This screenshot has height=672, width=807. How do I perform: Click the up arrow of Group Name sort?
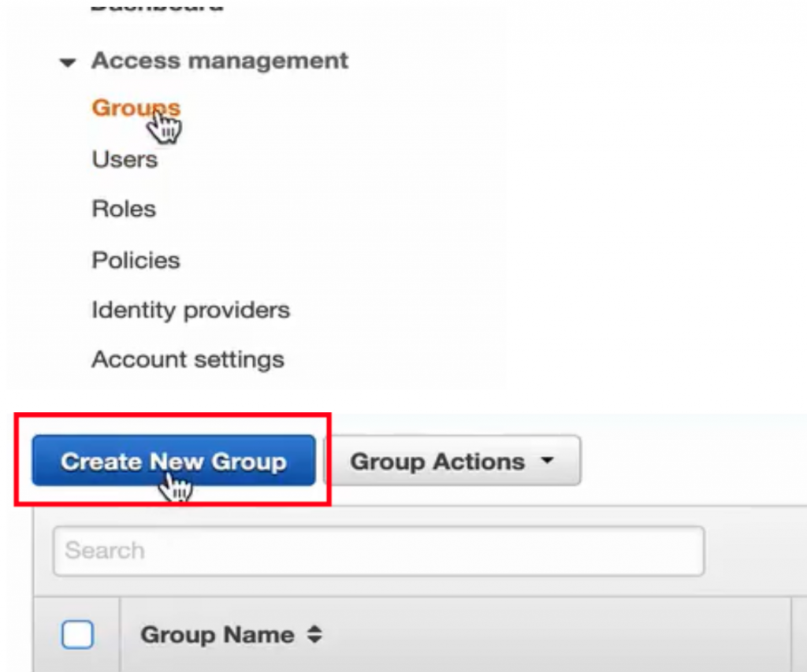pyautogui.click(x=315, y=629)
